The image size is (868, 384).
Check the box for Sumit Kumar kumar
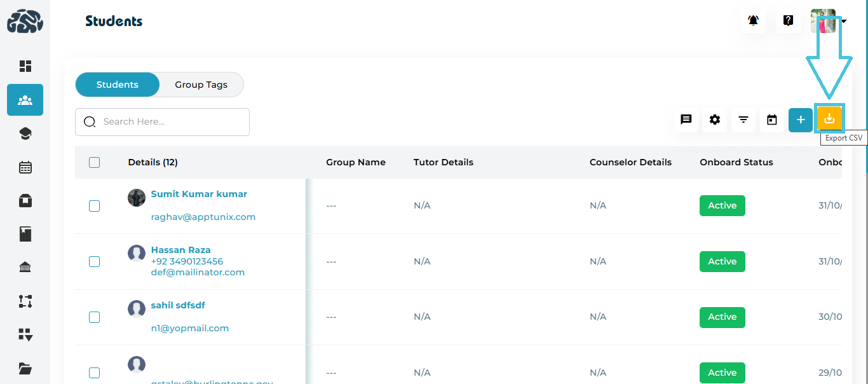click(95, 206)
